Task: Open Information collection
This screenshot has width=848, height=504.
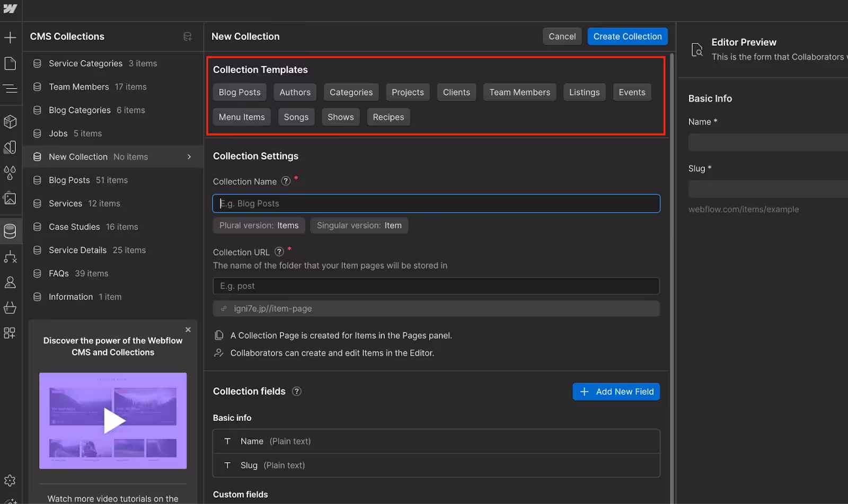Action: (x=113, y=297)
